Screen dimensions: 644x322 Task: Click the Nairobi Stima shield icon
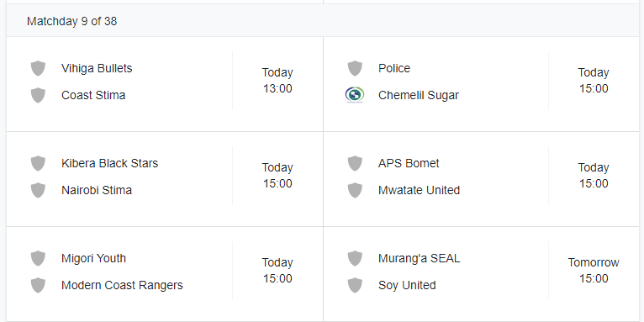click(38, 191)
